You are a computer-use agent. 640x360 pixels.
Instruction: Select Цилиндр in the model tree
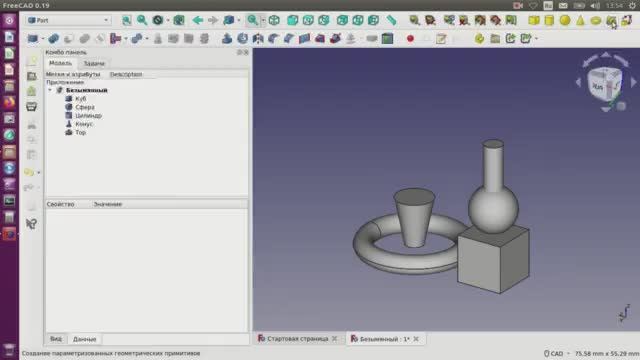89,116
